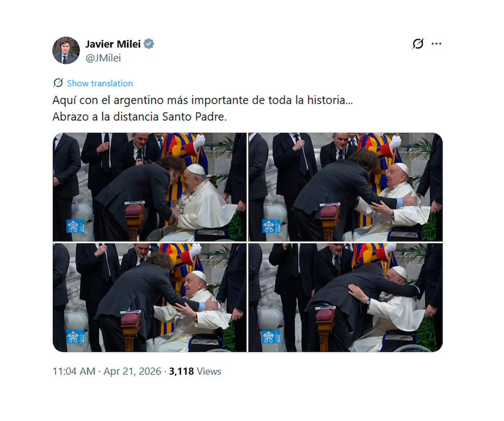Click the Vatican Media logo in top-right photo
504x421 pixels.
[271, 226]
